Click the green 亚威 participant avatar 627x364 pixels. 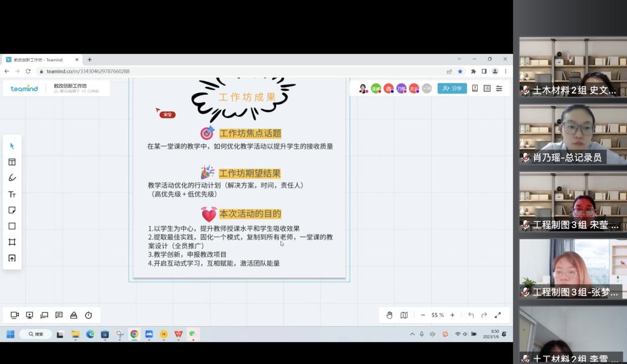(376, 88)
